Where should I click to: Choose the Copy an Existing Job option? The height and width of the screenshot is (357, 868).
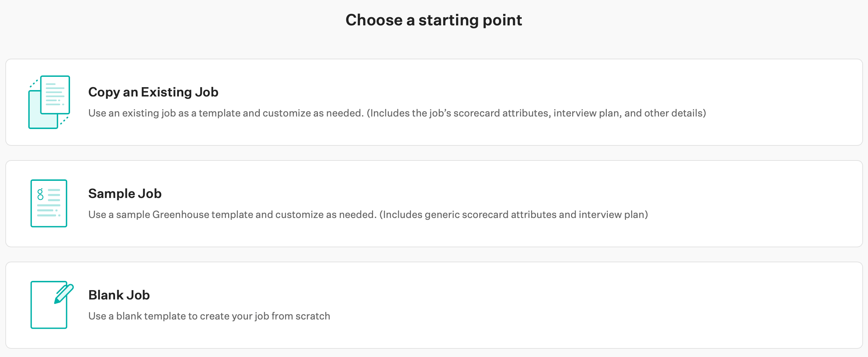coord(434,102)
